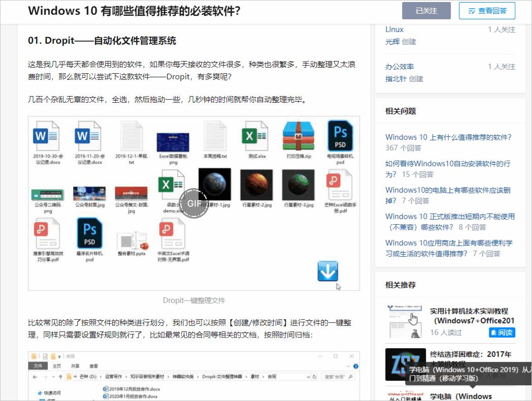Open question about Windows10 auto-installing software
This screenshot has height=401, width=532.
448,169
